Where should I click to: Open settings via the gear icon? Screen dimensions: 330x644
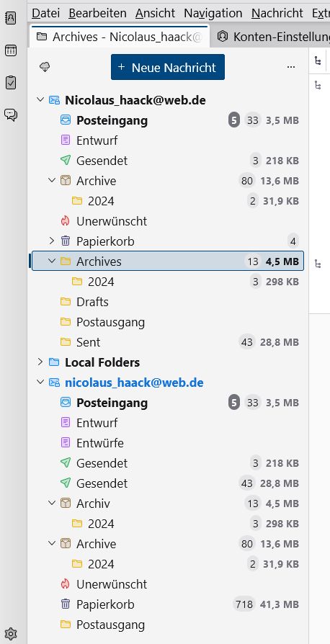click(10, 634)
